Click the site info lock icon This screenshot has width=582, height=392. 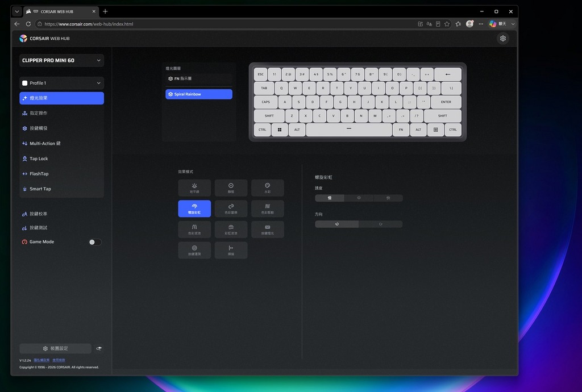click(x=40, y=24)
